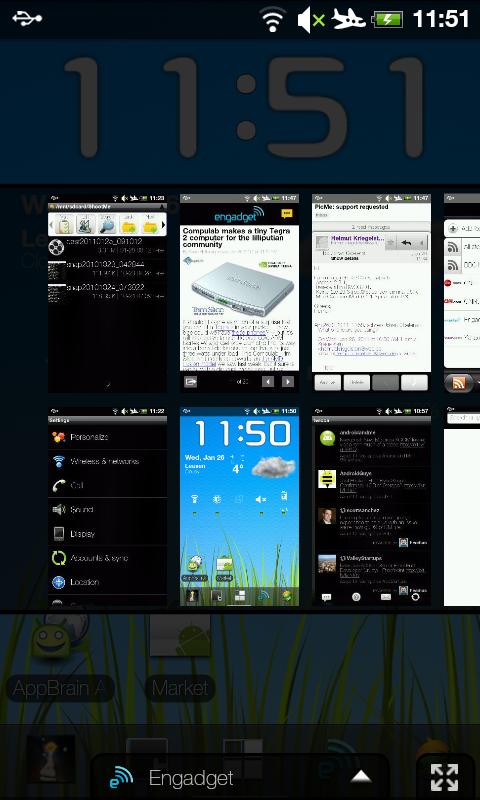This screenshot has height=800, width=480.
Task: Tap the airplane mode status icon
Action: point(348,19)
